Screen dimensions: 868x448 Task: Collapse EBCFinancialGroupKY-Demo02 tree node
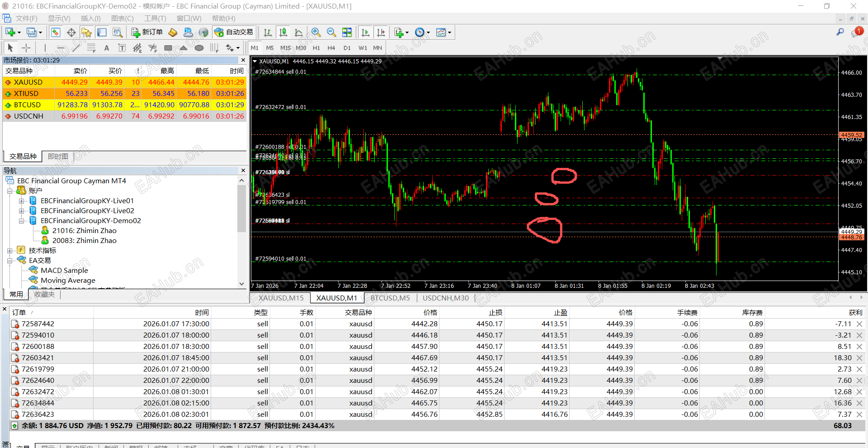coord(21,221)
